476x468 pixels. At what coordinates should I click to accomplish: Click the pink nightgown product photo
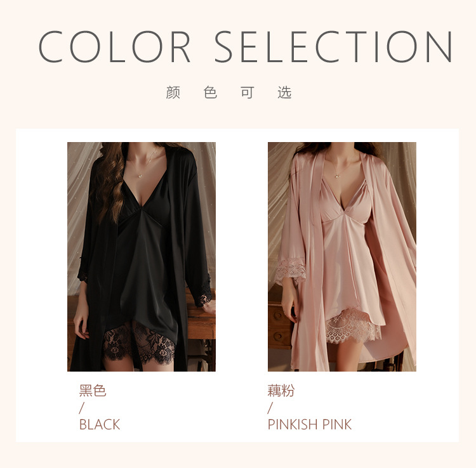point(342,257)
